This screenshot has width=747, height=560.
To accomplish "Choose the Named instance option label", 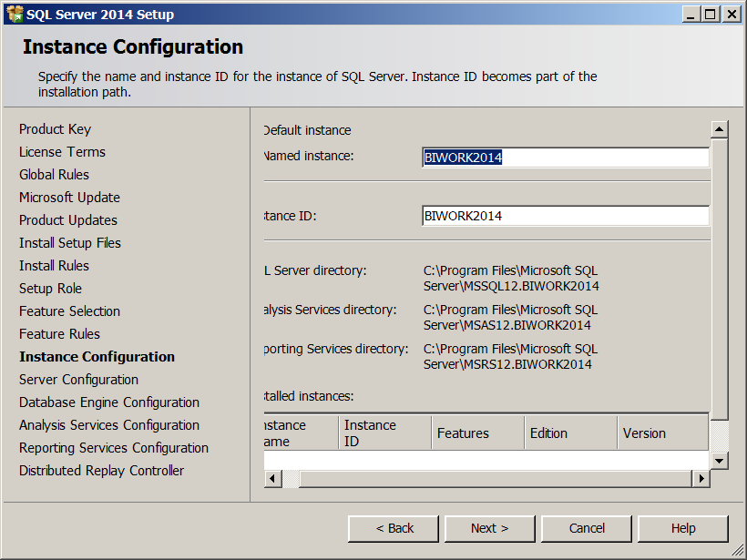I will [308, 156].
